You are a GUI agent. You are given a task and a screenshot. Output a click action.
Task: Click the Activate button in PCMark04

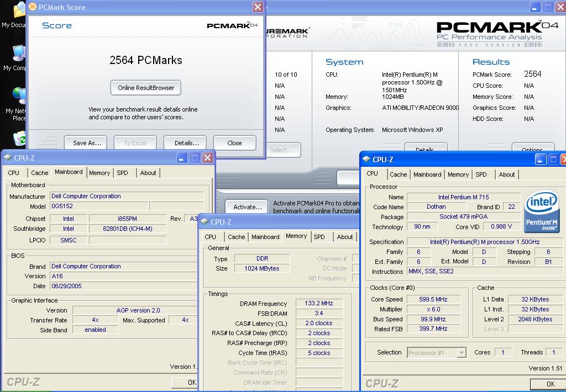[247, 207]
